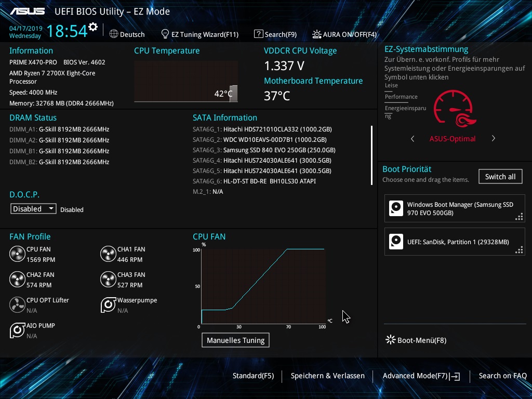The width and height of the screenshot is (532, 399).
Task: Click the DIMM_A1 G-Skill memory entry
Action: 59,129
